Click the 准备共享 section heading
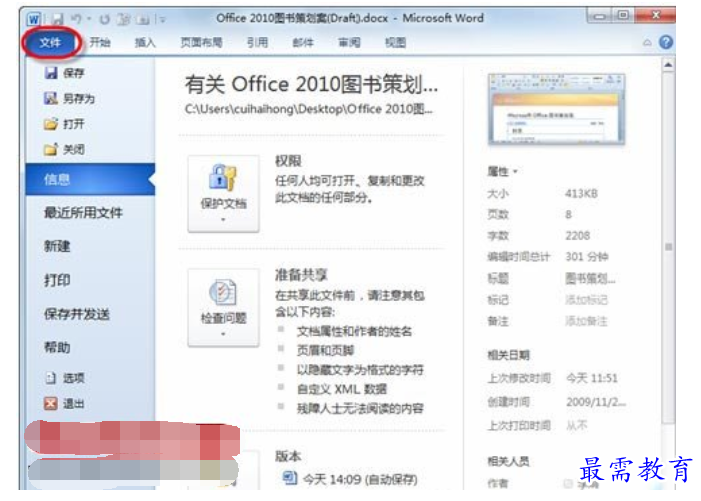This screenshot has height=501, width=701. [301, 274]
